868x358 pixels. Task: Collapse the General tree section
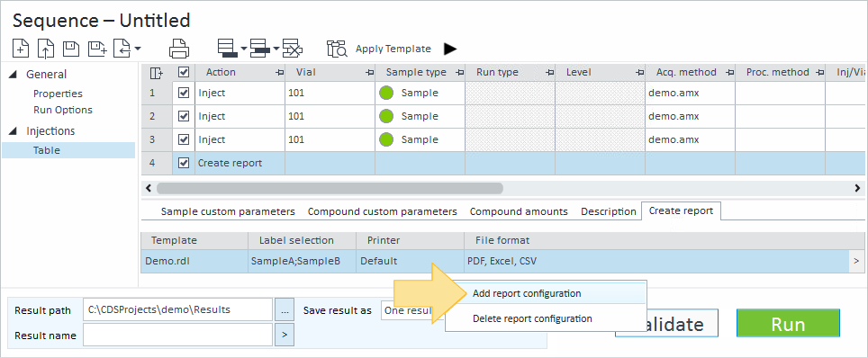pyautogui.click(x=14, y=74)
